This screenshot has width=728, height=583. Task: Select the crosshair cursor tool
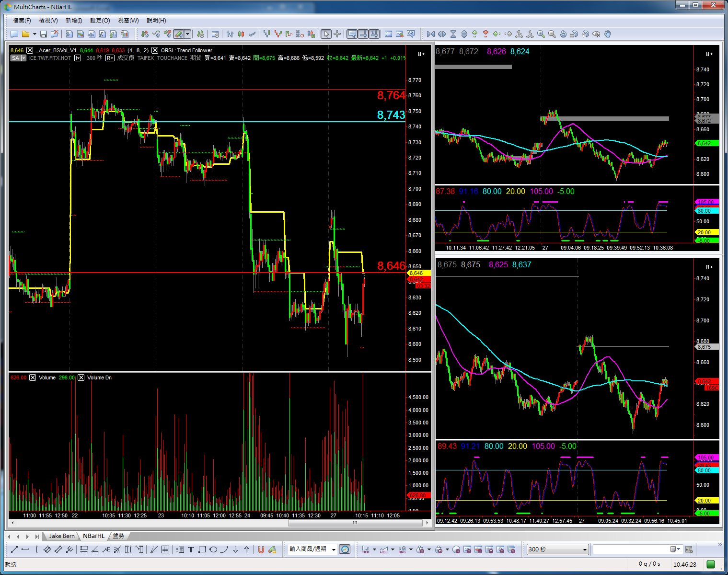click(337, 34)
